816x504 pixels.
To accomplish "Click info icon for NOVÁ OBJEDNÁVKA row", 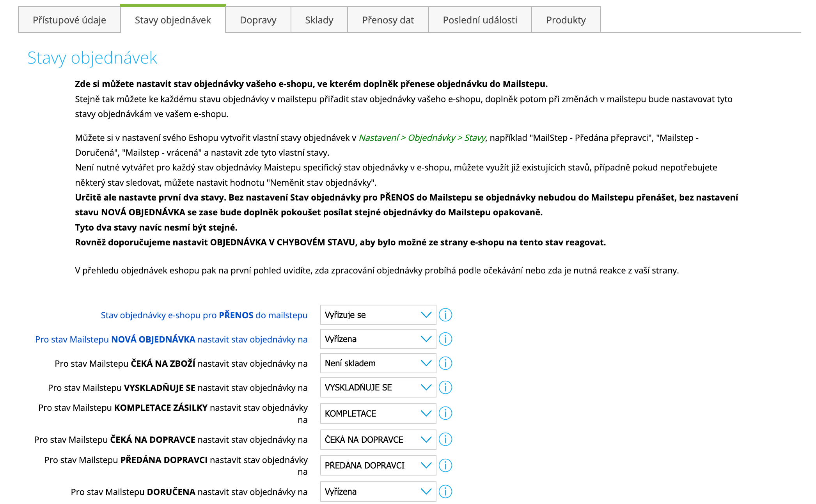I will click(x=445, y=339).
